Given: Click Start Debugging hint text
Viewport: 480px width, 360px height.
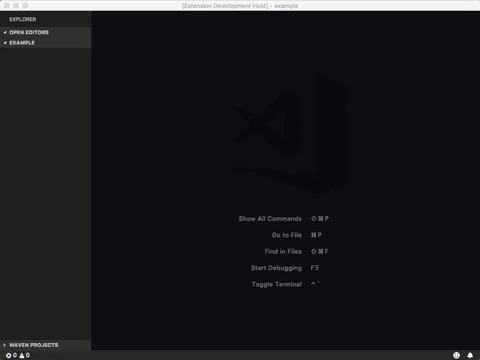Looking at the screenshot, I should (x=276, y=268).
